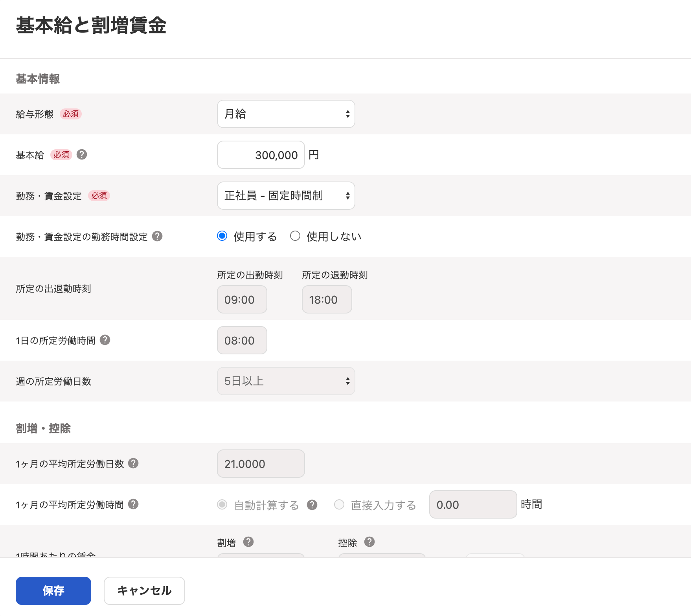Screen dimensions: 691x616
Task: Open the 勤務・賃金設定 dropdown 正社員 - 固定時間制
Action: (x=286, y=196)
